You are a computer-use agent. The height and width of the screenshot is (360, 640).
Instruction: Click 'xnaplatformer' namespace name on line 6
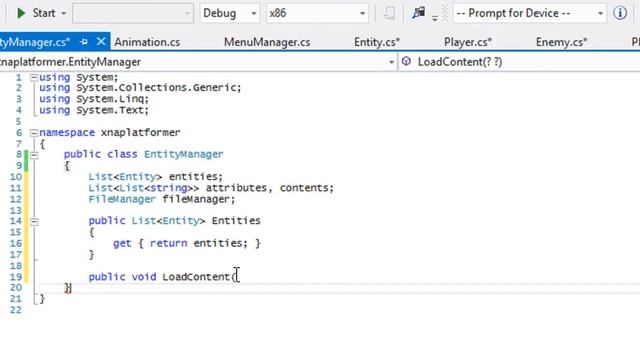(140, 133)
